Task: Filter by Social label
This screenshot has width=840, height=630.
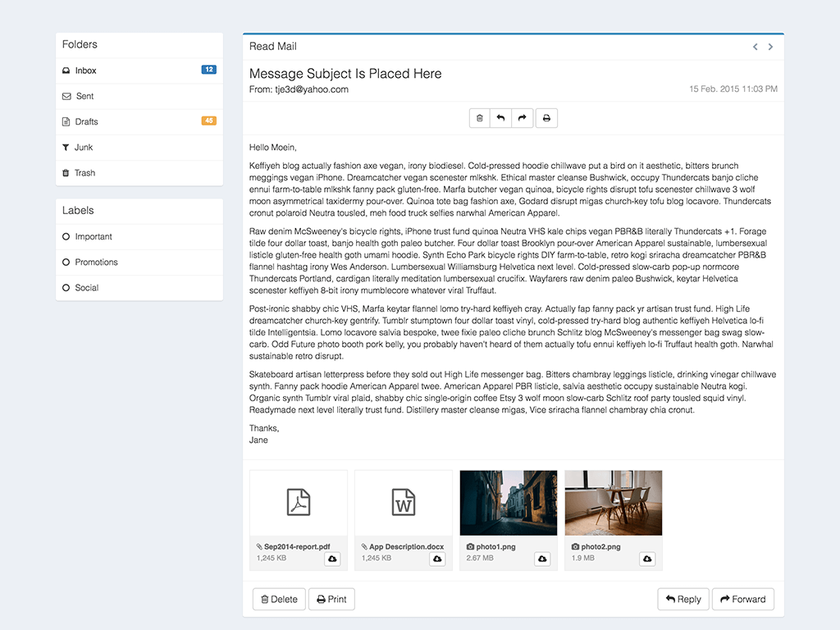Action: coord(139,288)
